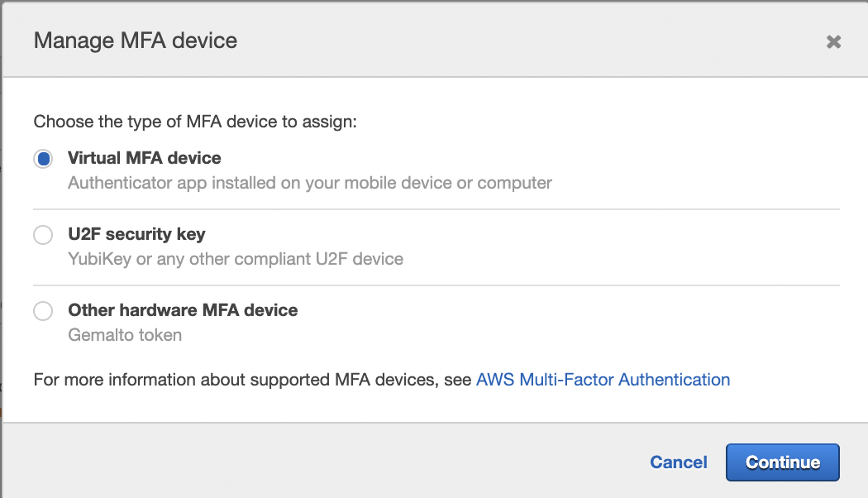Click the Continue button's blue background
This screenshot has width=868, height=498.
(782, 462)
